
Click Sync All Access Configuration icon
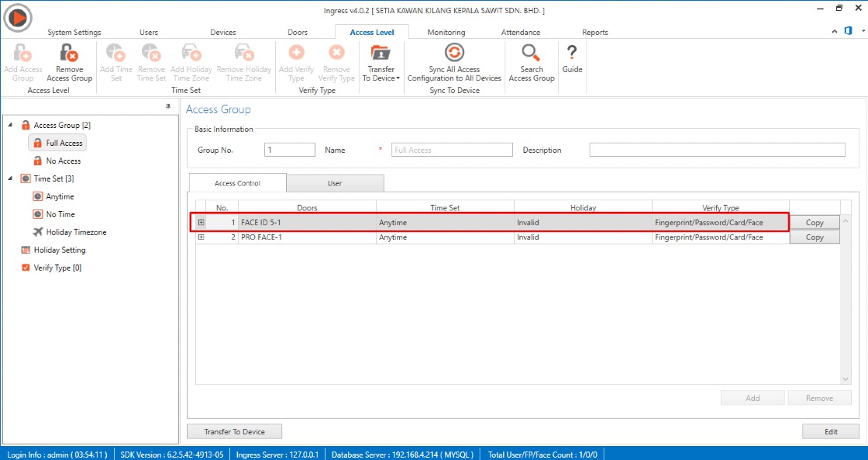pyautogui.click(x=454, y=54)
